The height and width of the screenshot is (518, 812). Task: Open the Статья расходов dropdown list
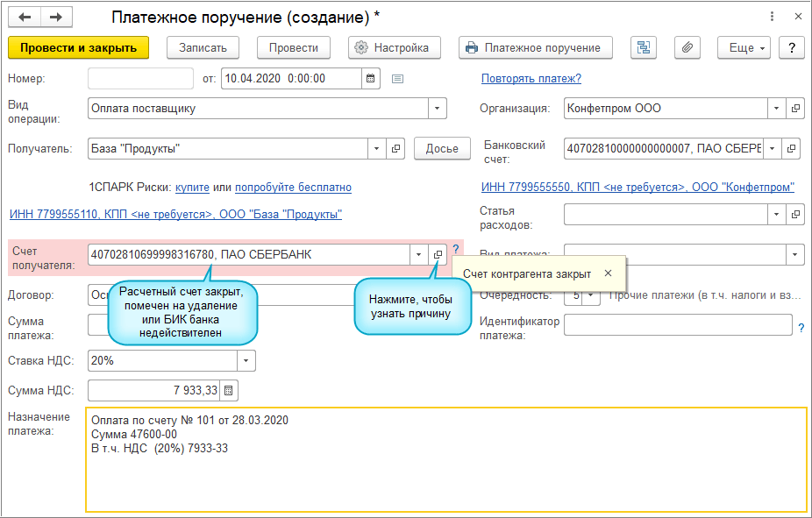click(776, 214)
